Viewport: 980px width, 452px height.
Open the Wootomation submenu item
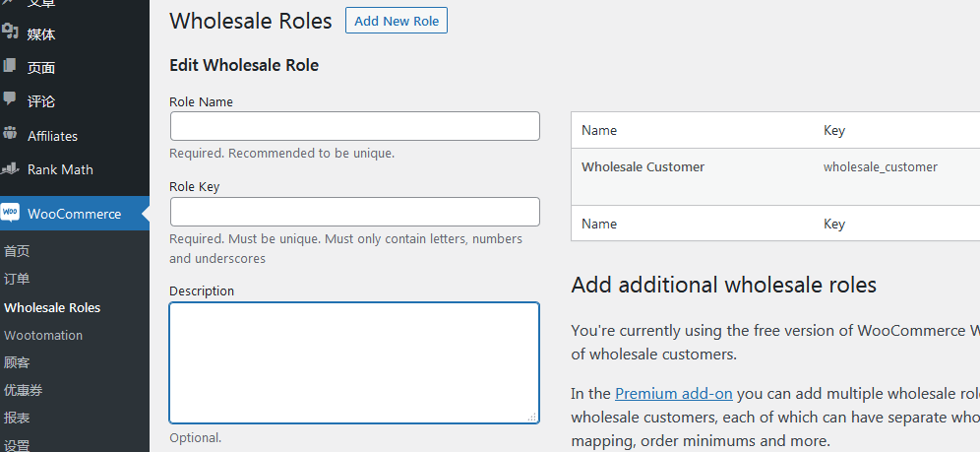(x=43, y=335)
